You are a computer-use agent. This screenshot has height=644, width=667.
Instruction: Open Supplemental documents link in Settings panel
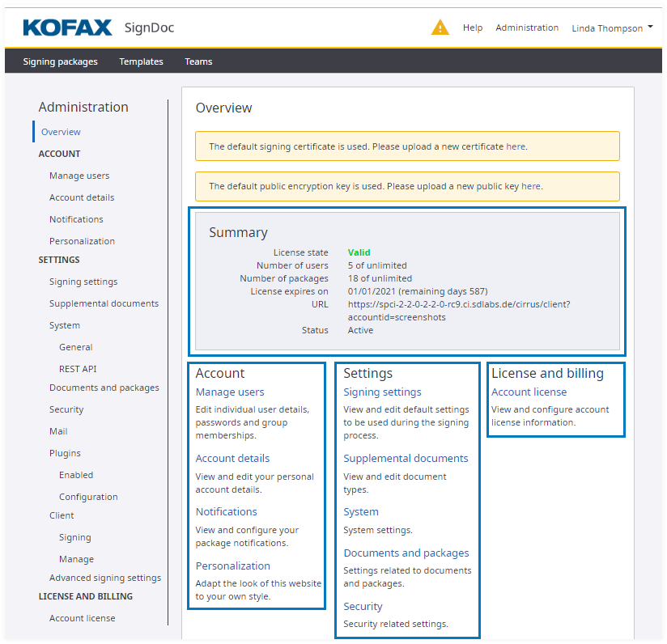tap(406, 459)
